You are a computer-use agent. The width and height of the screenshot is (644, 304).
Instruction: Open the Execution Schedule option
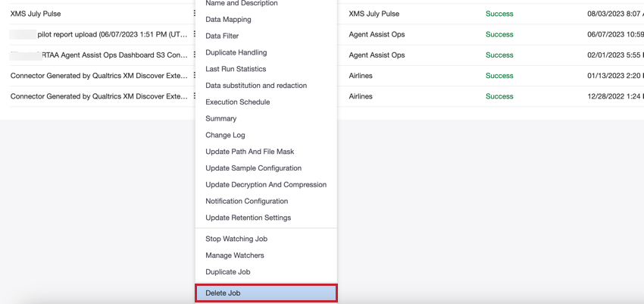237,102
